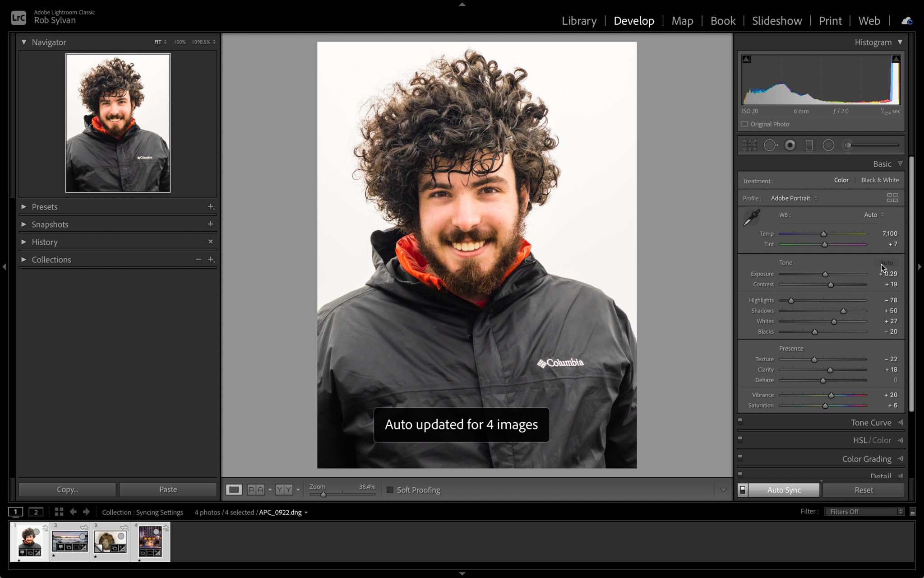Viewport: 924px width, 578px height.
Task: Open the profile browser grid icon
Action: 892,198
